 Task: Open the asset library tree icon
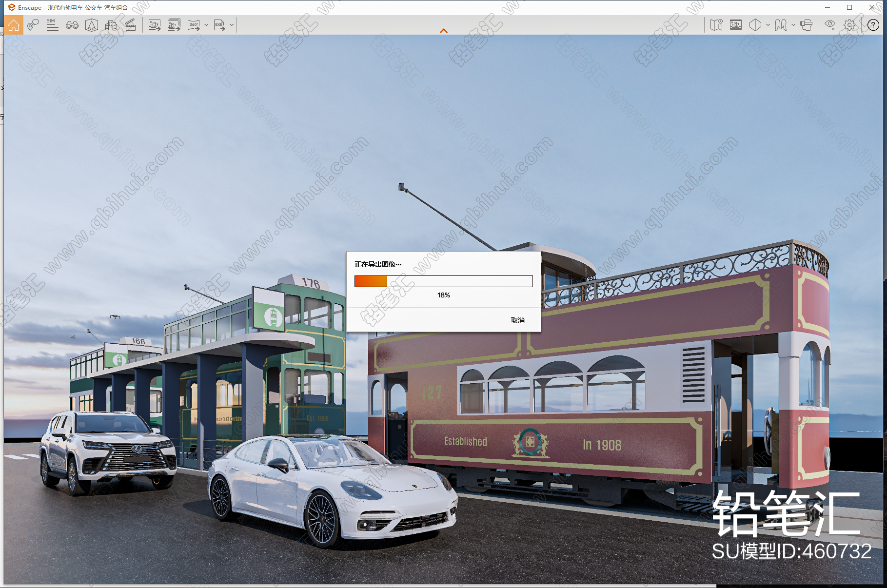(92, 25)
